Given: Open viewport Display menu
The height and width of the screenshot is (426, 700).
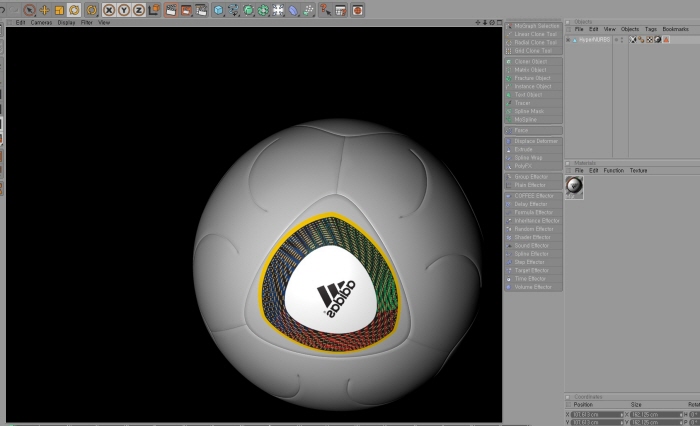Looking at the screenshot, I should 67,22.
